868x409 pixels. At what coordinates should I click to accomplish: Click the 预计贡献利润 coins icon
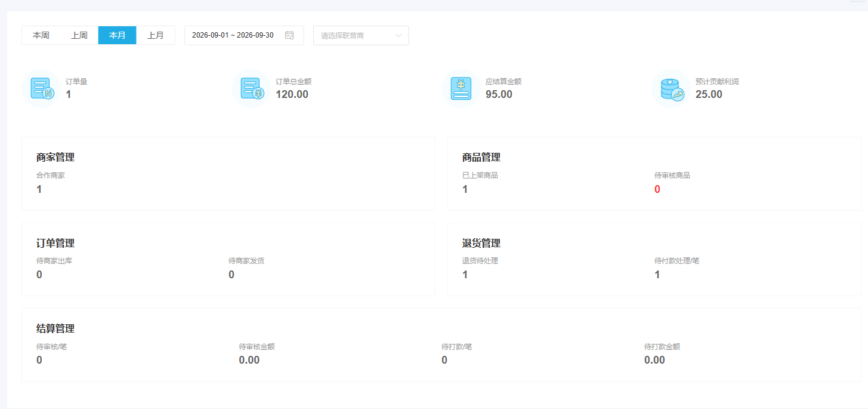671,88
